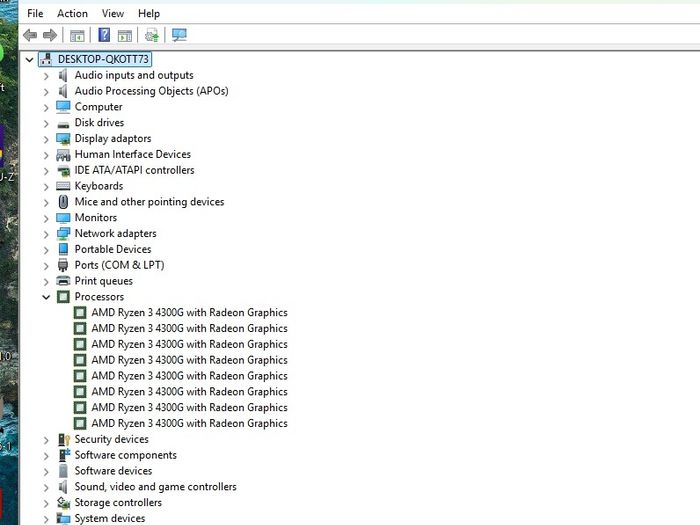Open the View menu

click(x=112, y=13)
